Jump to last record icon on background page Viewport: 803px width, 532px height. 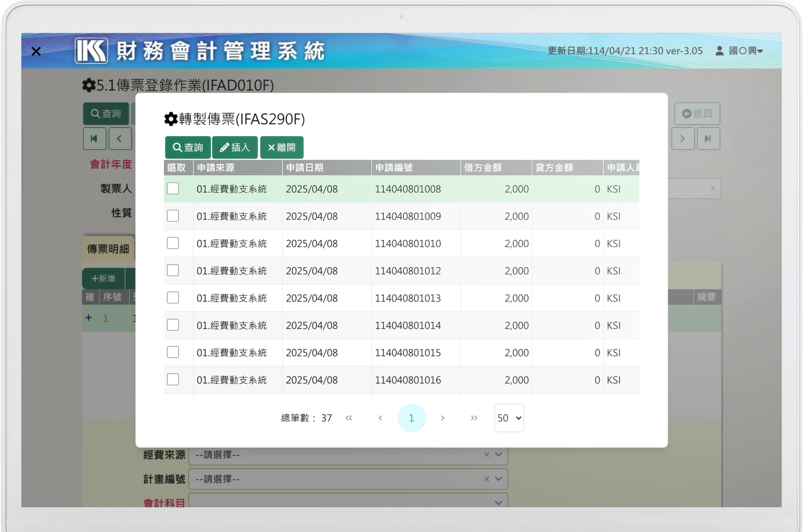709,138
